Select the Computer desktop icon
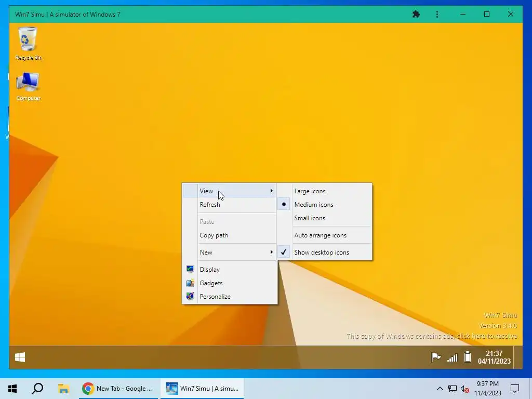 tap(28, 86)
